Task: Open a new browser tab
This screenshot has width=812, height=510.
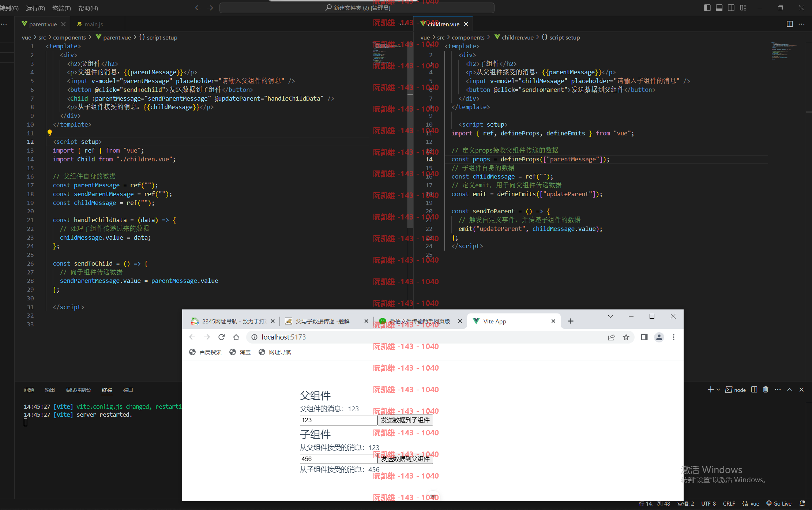Action: 571,321
